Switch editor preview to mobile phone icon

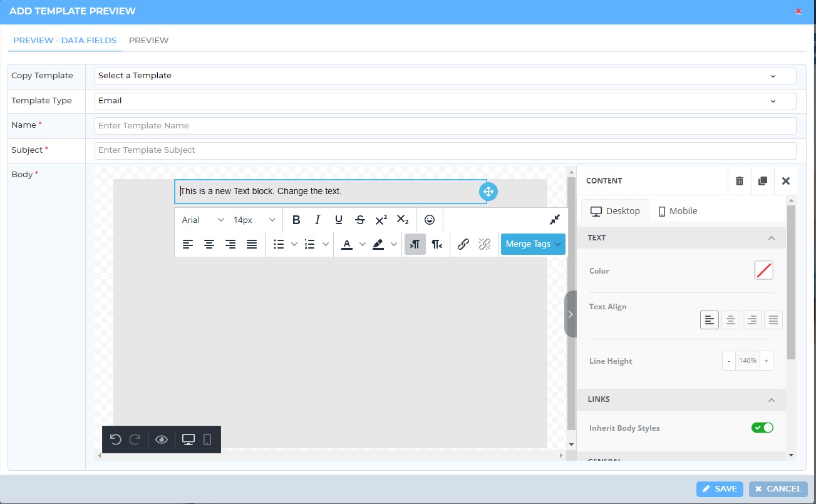click(209, 440)
